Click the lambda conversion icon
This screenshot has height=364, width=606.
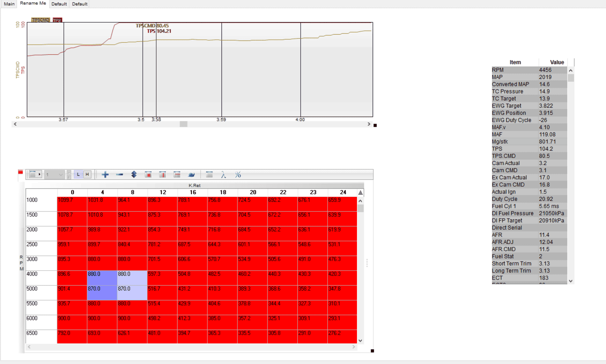pos(224,175)
